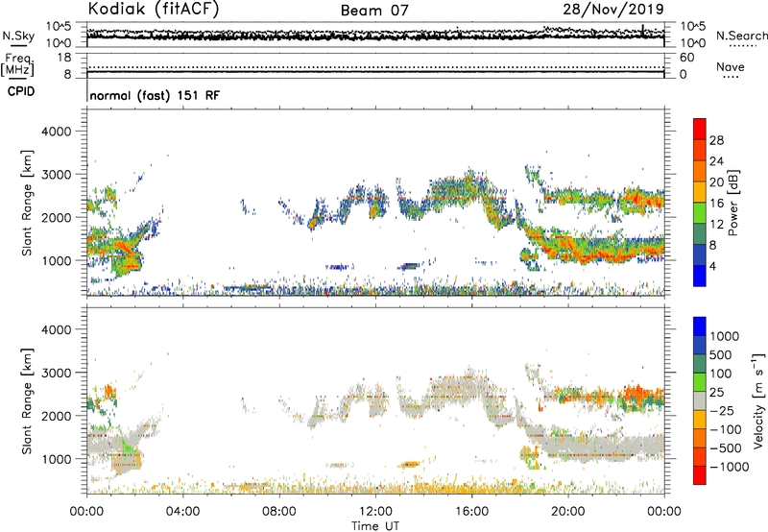Click the 'Time UT' axis title

[375, 526]
